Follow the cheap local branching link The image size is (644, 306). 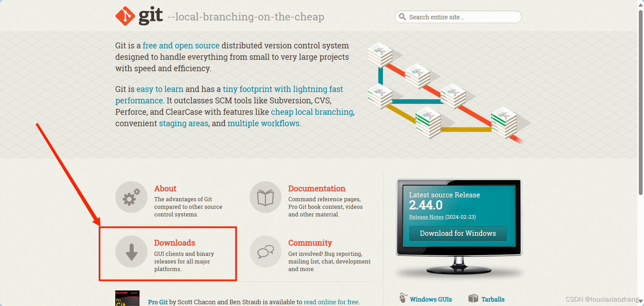click(312, 112)
